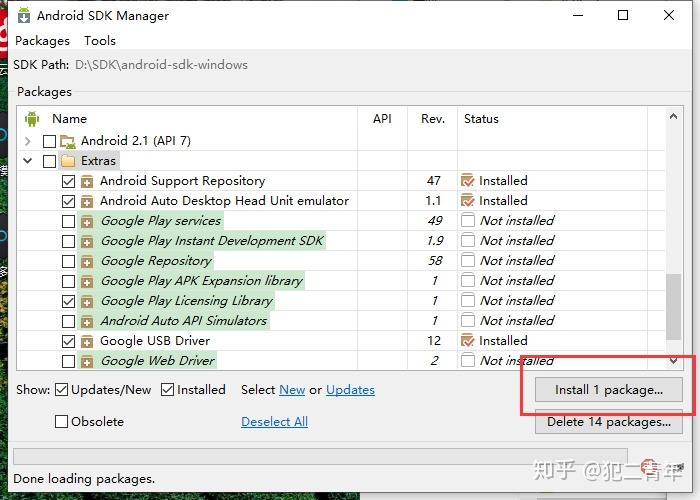Open the Packages menu
Screen dimensions: 700x500
(x=42, y=41)
